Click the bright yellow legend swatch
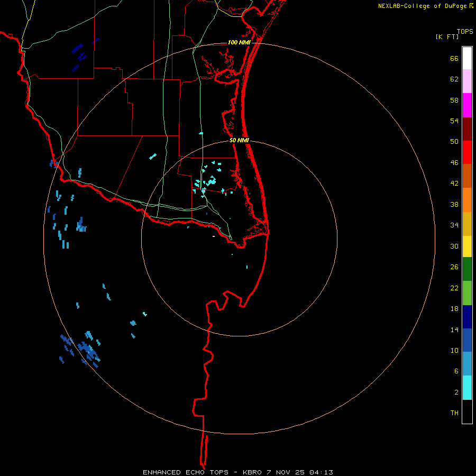The width and height of the screenshot is (476, 476). [467, 246]
